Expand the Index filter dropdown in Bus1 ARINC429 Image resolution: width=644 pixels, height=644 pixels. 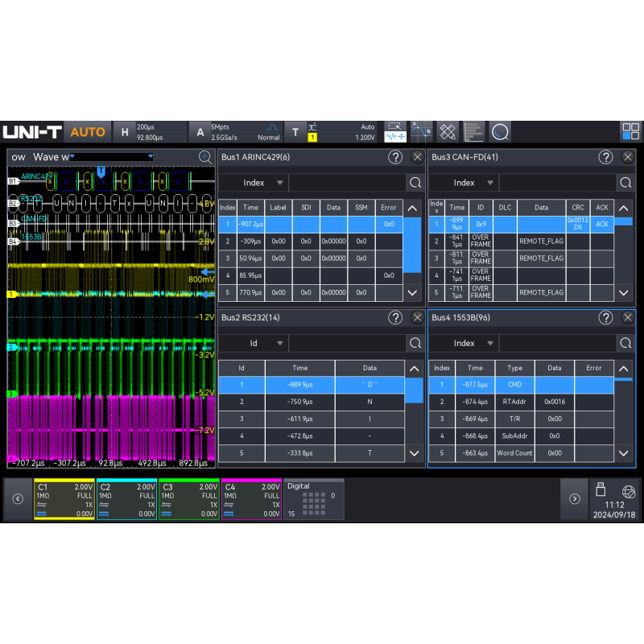coord(254,183)
